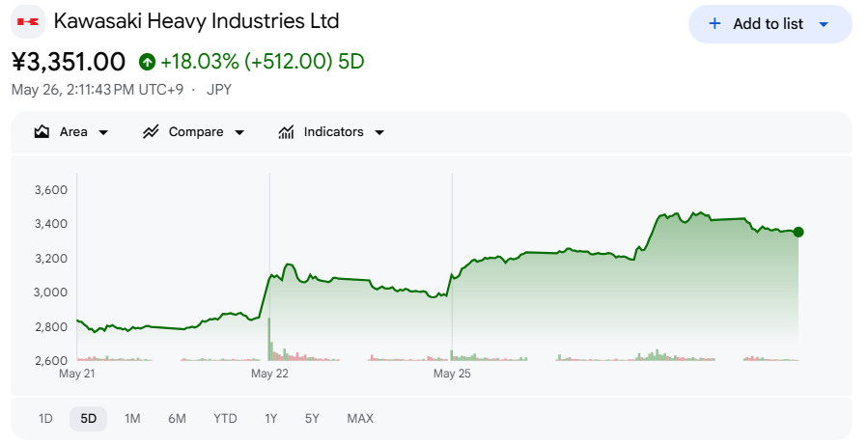Expand the Indicators dropdown arrow

coord(379,132)
